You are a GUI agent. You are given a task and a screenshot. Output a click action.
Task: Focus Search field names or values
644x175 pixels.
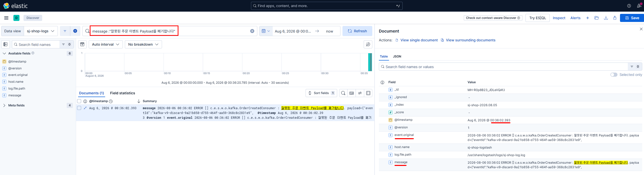pyautogui.click(x=503, y=67)
